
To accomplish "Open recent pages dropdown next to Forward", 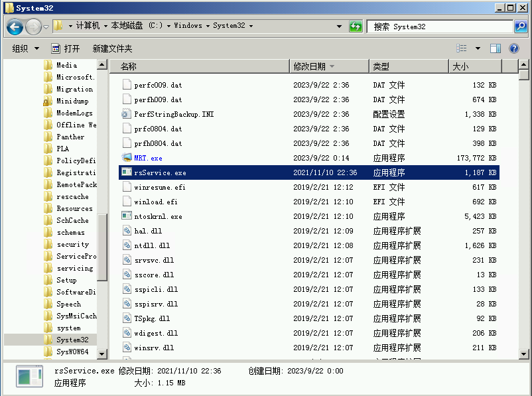I will pos(46,27).
